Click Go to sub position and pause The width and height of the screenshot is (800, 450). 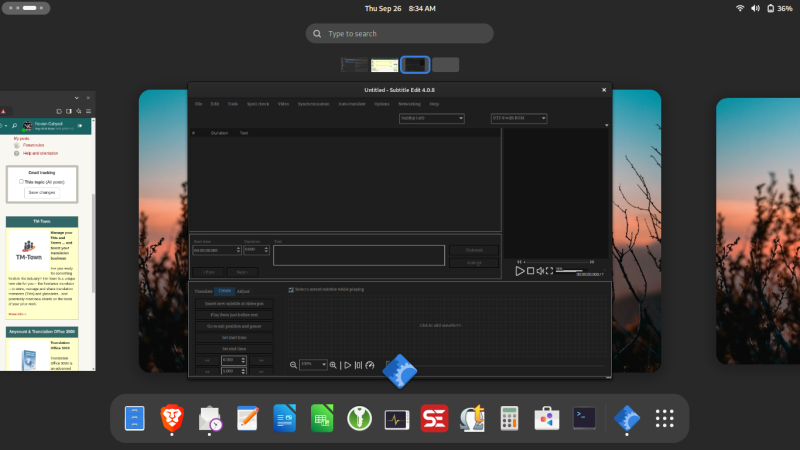click(234, 326)
